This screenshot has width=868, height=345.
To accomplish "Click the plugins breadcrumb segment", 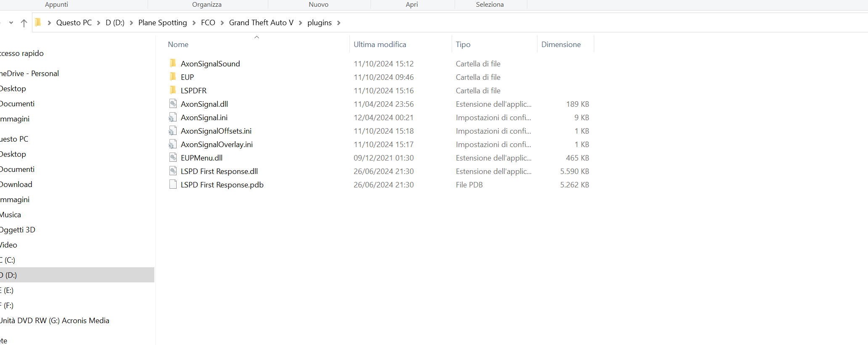I will [x=320, y=23].
